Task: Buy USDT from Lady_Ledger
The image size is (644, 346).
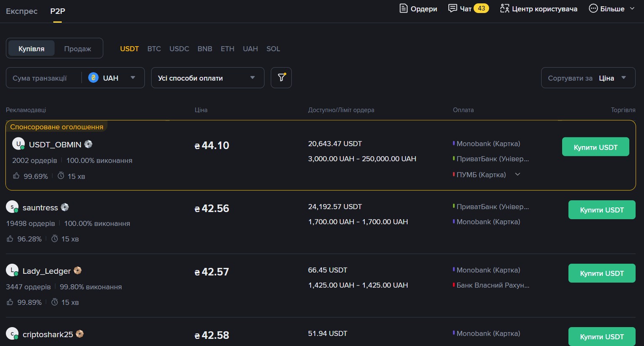Action: point(602,273)
